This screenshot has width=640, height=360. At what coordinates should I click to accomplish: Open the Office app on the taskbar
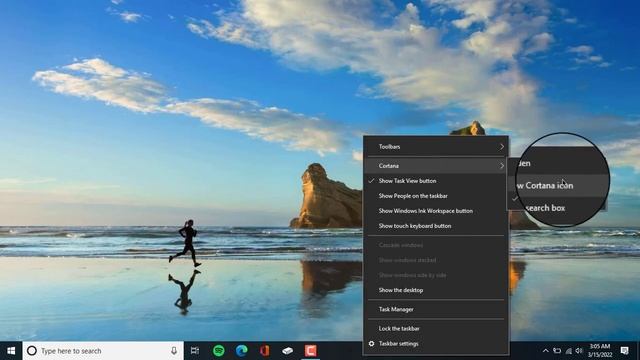click(x=264, y=351)
